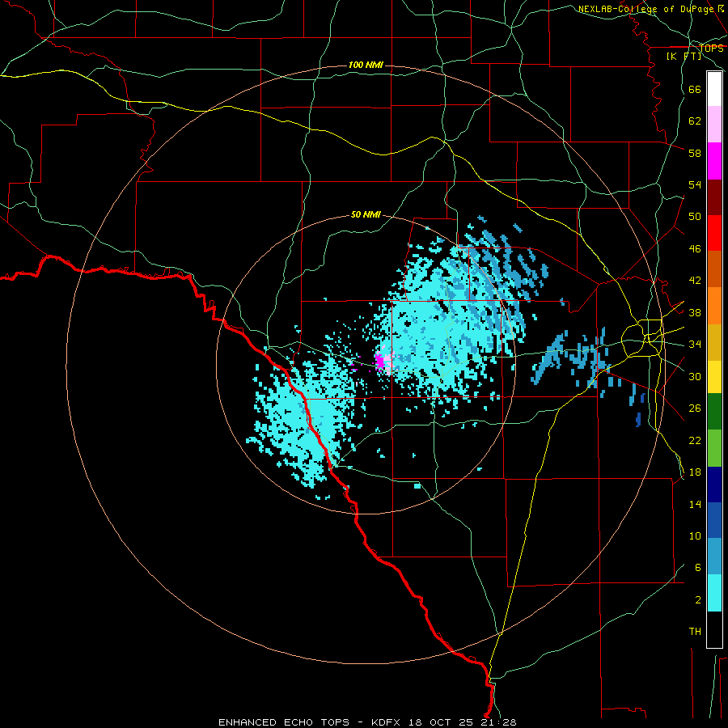
Task: Click the 'KDFX' radar site identifier
Action: coord(387,722)
